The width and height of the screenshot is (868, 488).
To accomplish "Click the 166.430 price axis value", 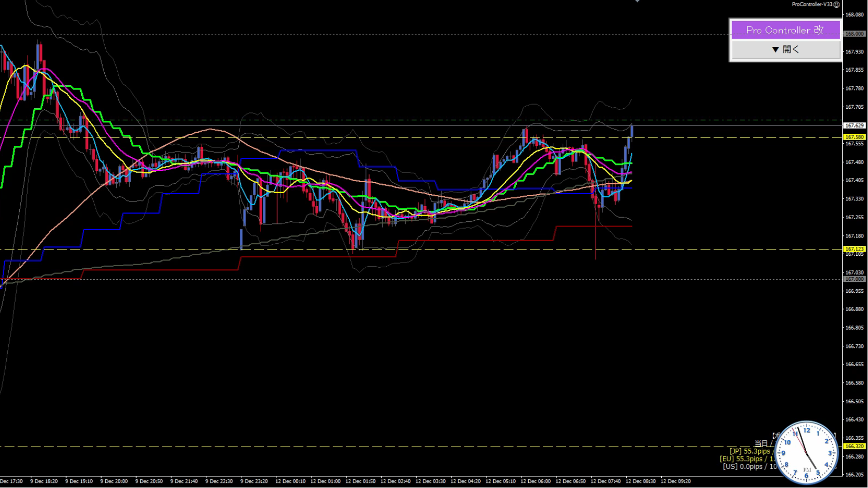I will (854, 419).
